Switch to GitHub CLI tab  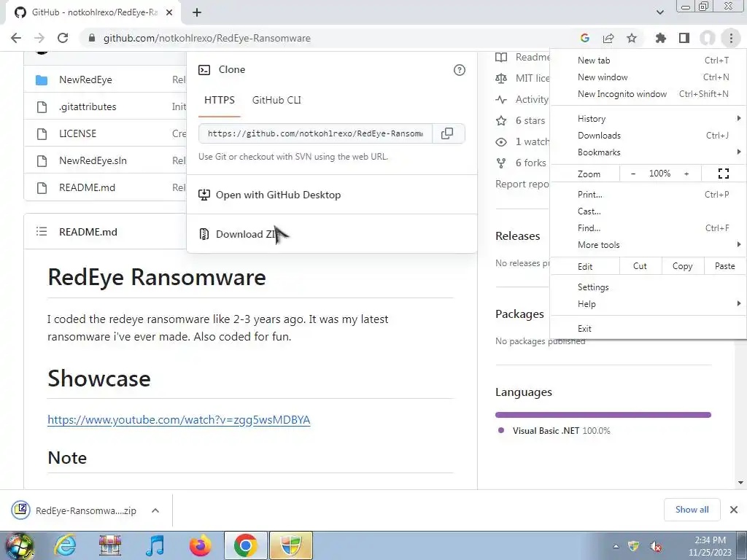coord(276,100)
